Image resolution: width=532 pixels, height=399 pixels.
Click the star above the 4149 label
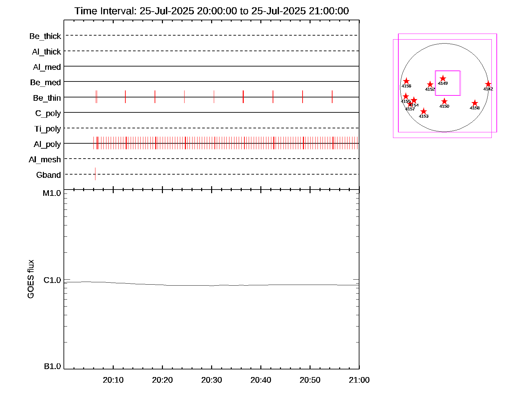443,78
